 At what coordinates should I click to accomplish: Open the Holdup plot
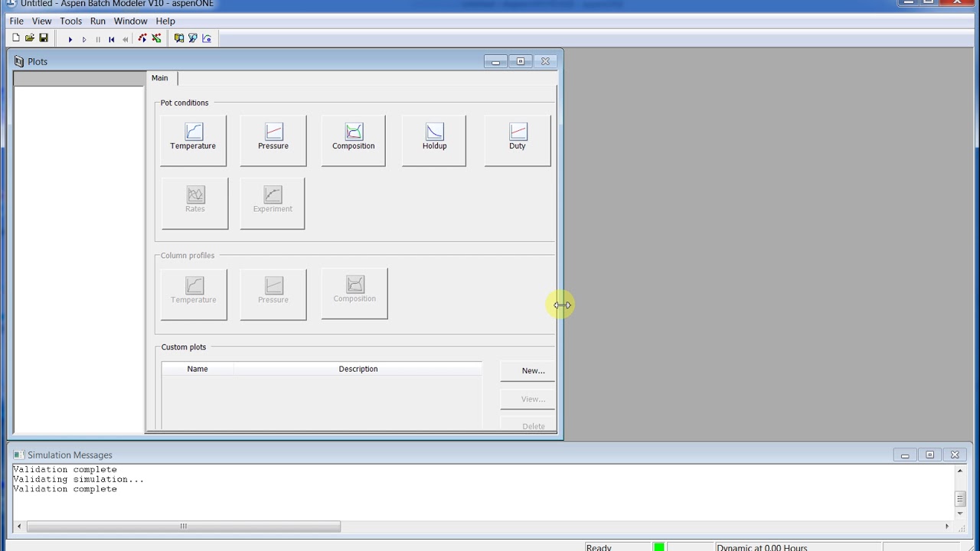tap(434, 140)
